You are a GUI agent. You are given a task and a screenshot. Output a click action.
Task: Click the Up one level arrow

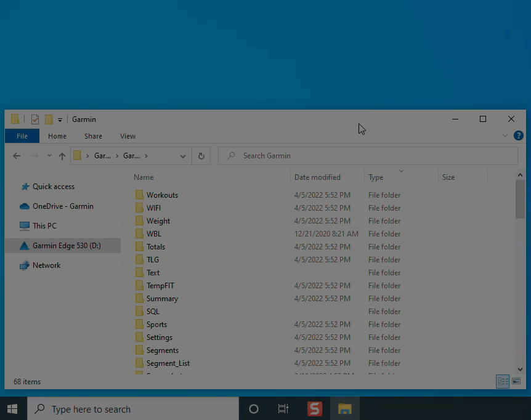coord(62,156)
